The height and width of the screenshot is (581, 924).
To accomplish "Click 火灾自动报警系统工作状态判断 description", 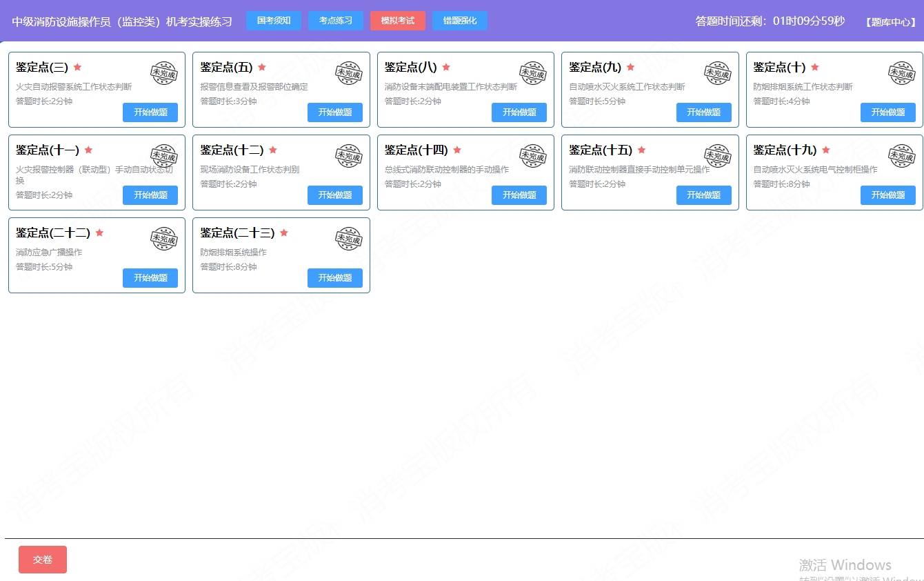I will click(74, 87).
